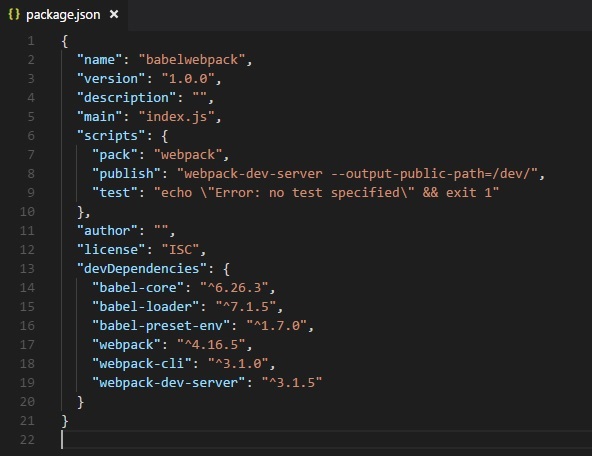This screenshot has width=592, height=456.
Task: Click the "babelwebpack" value
Action: point(192,60)
